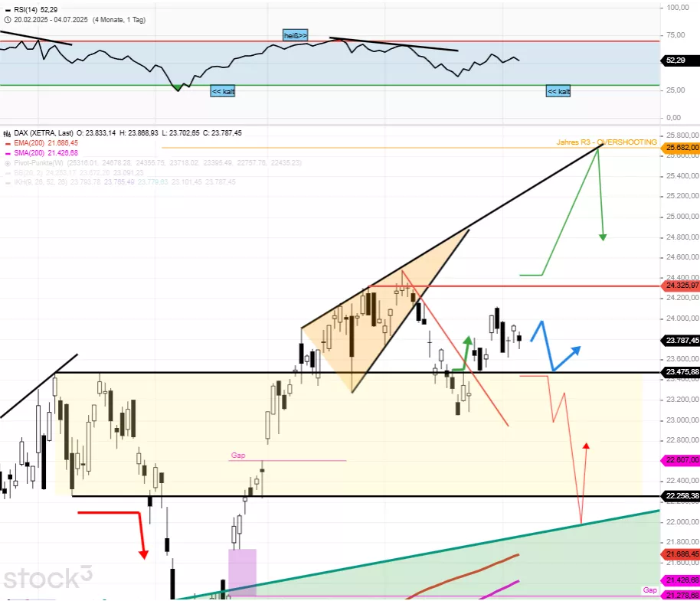
Task: Click the "(4 Monate, 1 Tag)" duration text
Action: click(x=119, y=20)
